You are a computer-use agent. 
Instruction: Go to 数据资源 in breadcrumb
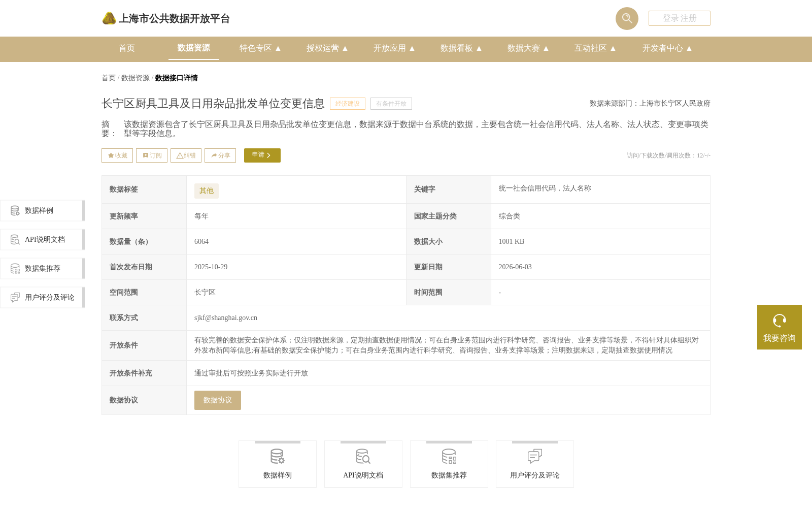[x=136, y=78]
